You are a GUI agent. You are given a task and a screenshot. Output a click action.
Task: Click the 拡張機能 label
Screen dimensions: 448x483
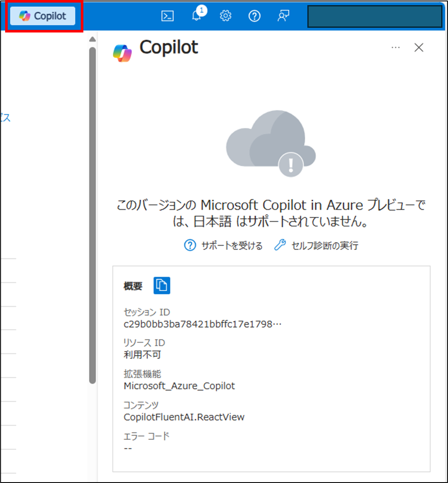coord(142,374)
